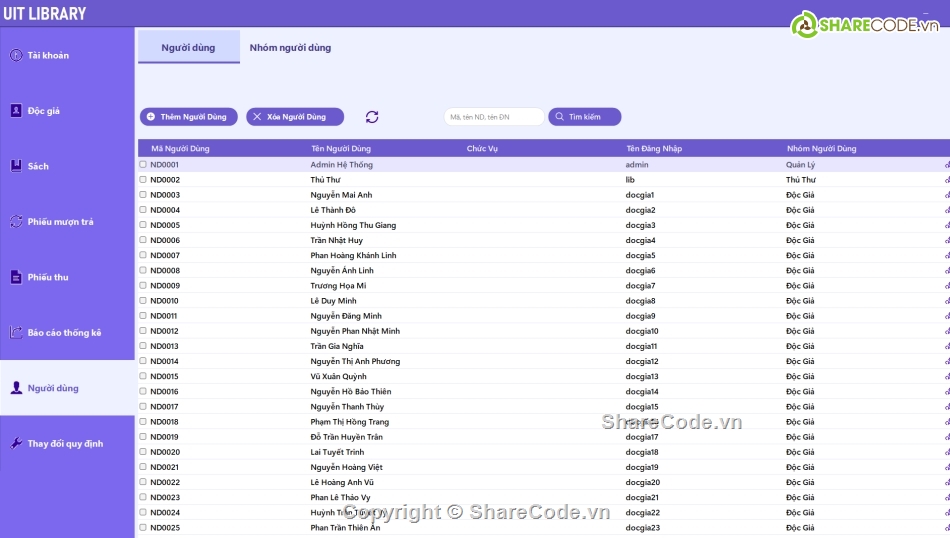Click the Phiếu thu receipt icon
Image resolution: width=950 pixels, height=538 pixels.
coord(15,277)
